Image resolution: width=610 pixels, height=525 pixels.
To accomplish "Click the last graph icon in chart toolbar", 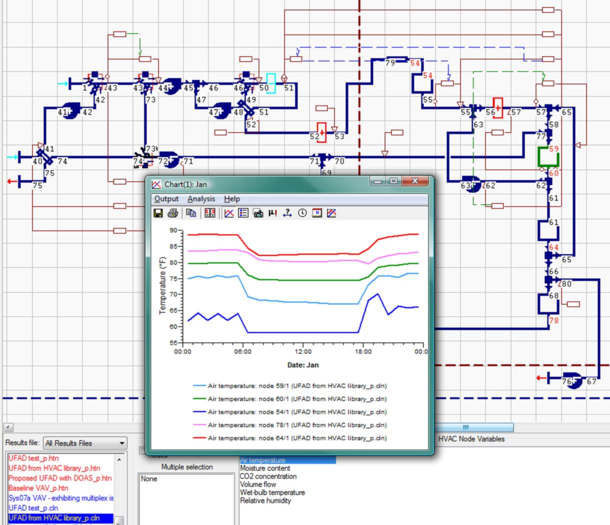I will [332, 213].
